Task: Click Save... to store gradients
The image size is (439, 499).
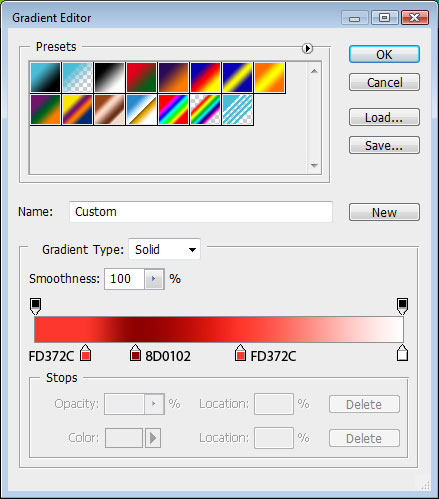Action: [x=384, y=145]
